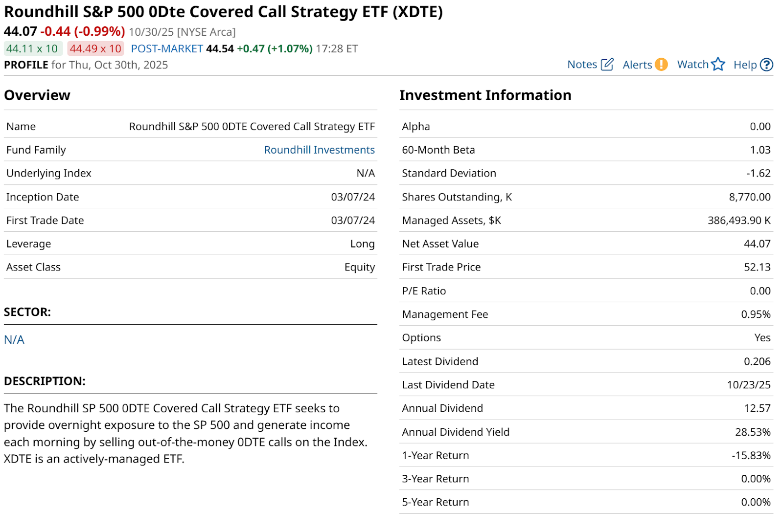Click the green bid quote 44.11 x 10
Image resolution: width=783 pixels, height=532 pixels.
point(32,49)
